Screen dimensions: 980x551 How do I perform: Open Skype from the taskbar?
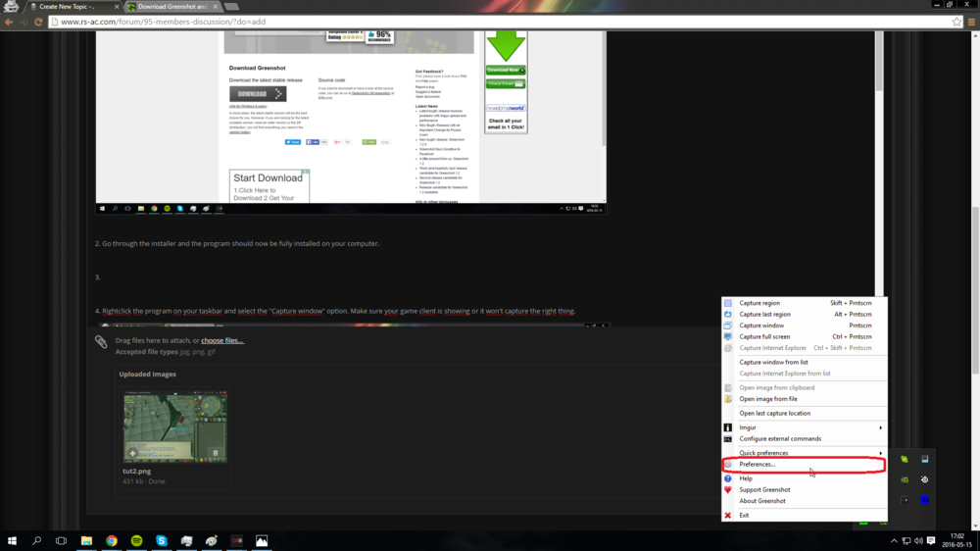(162, 541)
